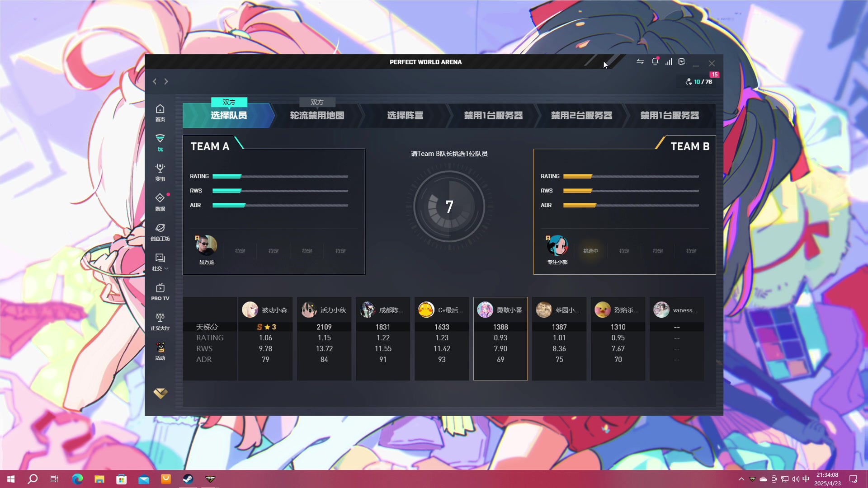Screen dimensions: 868x488
Task: Open Steam from the taskbar
Action: pos(188,479)
